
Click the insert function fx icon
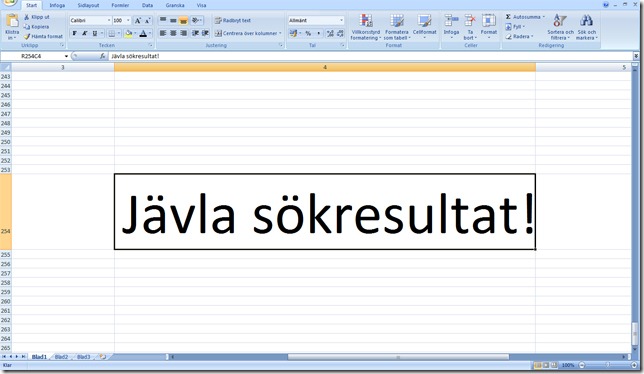pos(103,56)
